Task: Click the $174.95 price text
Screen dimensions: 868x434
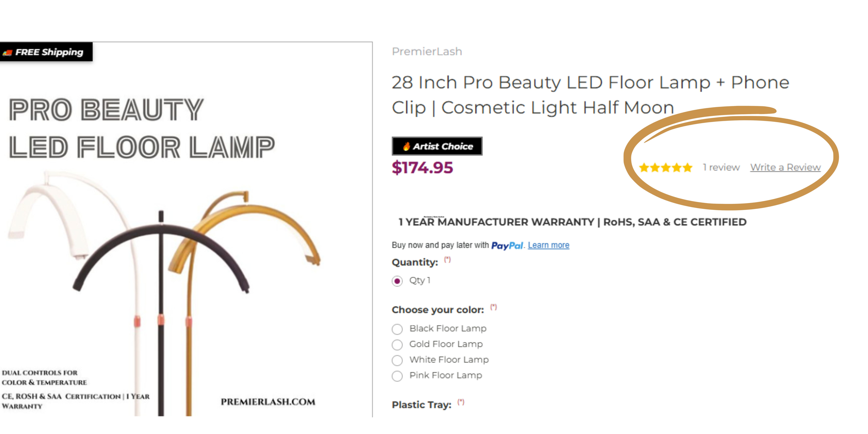Action: tap(422, 168)
